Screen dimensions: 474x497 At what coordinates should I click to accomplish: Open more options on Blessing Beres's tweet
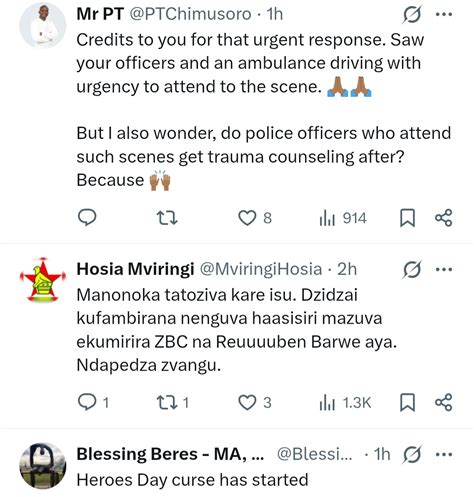[x=444, y=454]
